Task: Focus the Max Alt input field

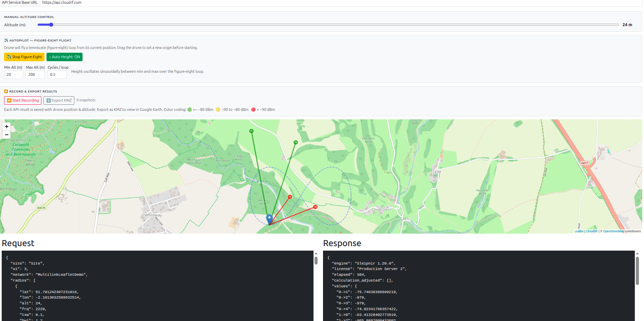Action: click(x=35, y=75)
